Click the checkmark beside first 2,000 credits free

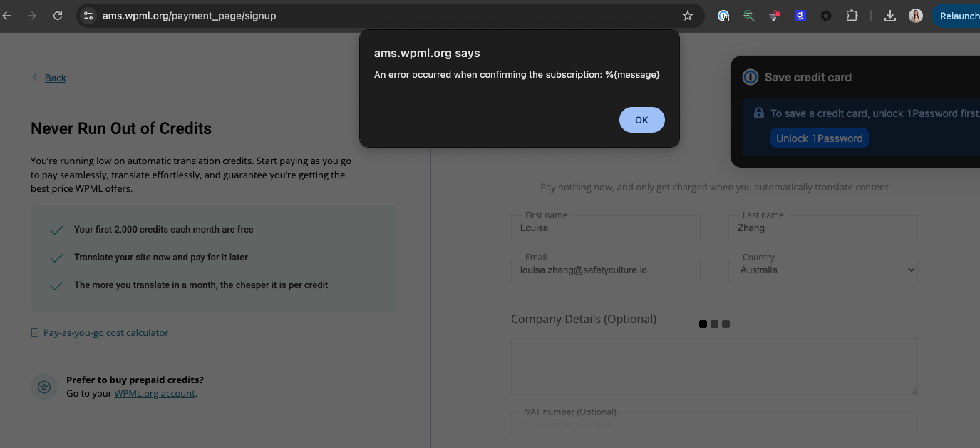[x=56, y=230]
